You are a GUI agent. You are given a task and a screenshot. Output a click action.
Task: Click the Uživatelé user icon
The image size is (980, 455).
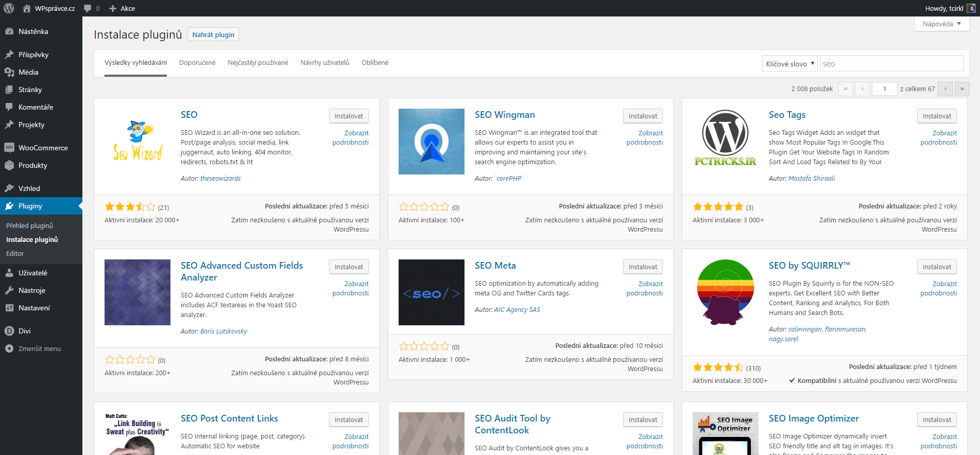9,273
